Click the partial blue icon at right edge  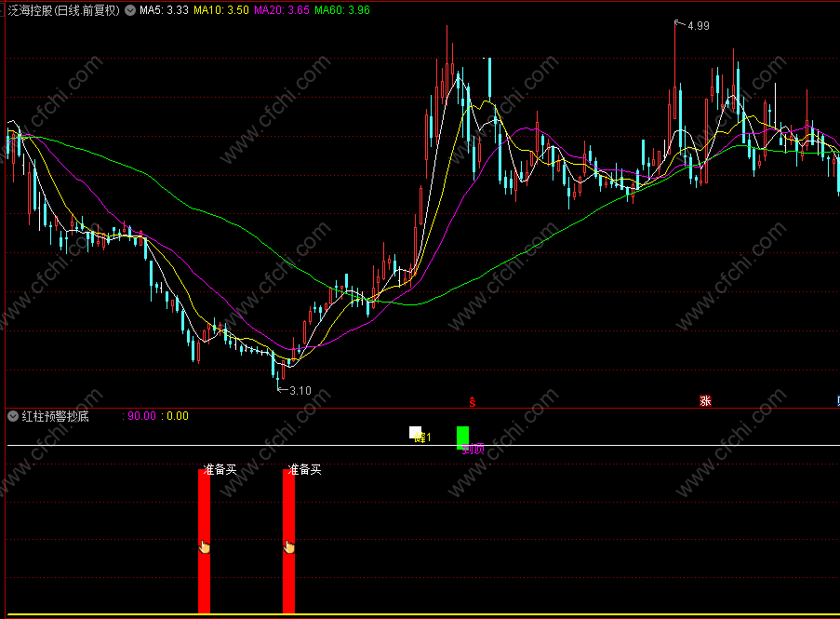tap(838, 401)
